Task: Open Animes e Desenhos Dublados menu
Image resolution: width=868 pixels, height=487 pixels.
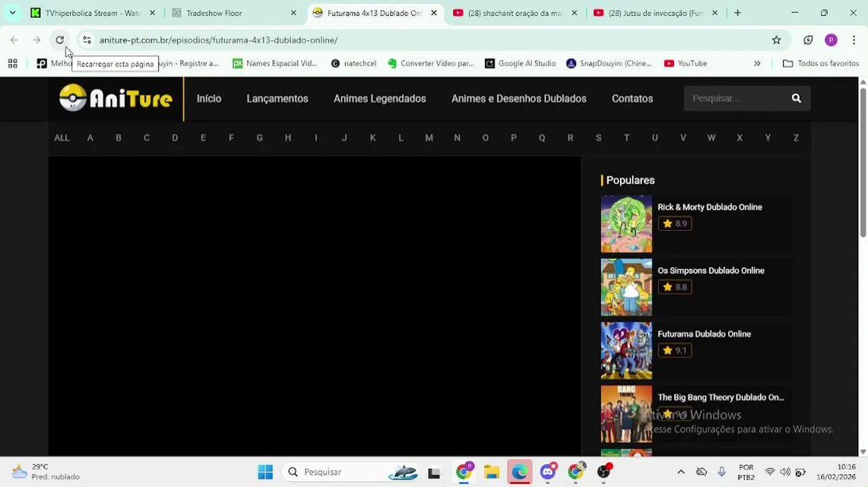Action: point(519,99)
